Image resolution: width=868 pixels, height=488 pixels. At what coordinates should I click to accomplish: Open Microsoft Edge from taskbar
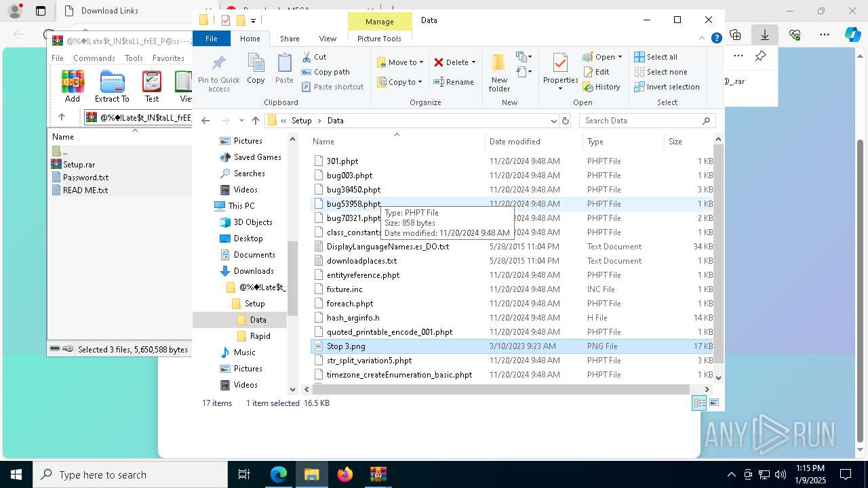point(279,474)
